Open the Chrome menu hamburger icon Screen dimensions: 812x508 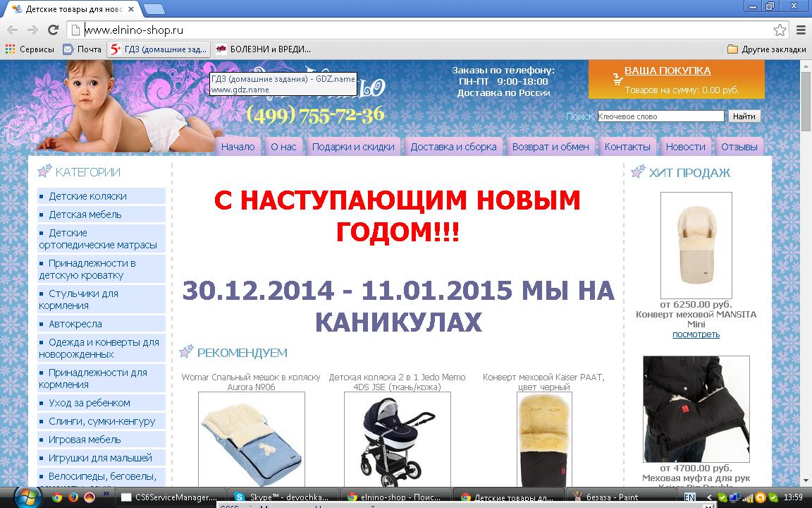click(801, 30)
